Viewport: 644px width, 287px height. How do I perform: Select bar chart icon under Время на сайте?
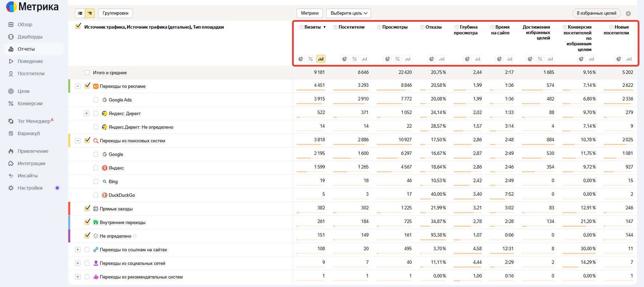pos(510,59)
